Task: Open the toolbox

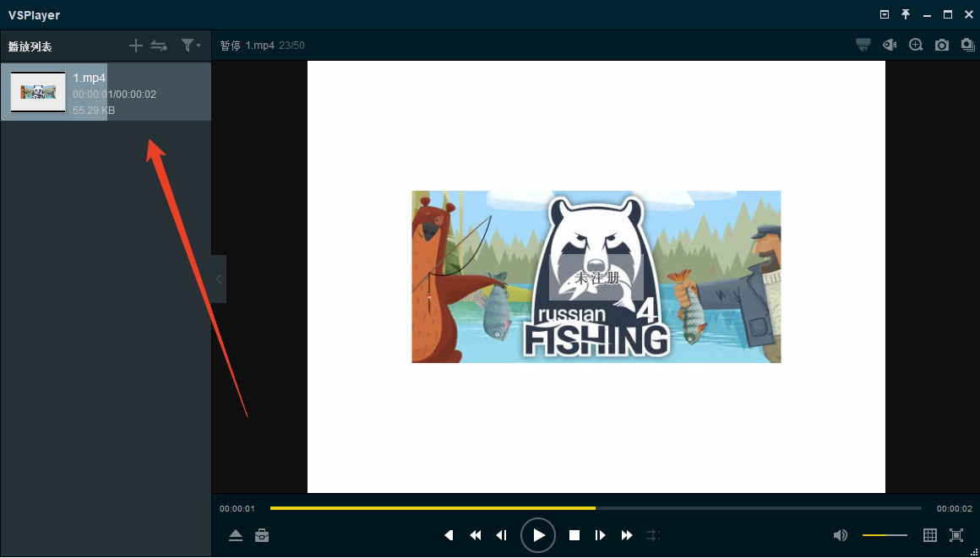Action: click(x=262, y=535)
